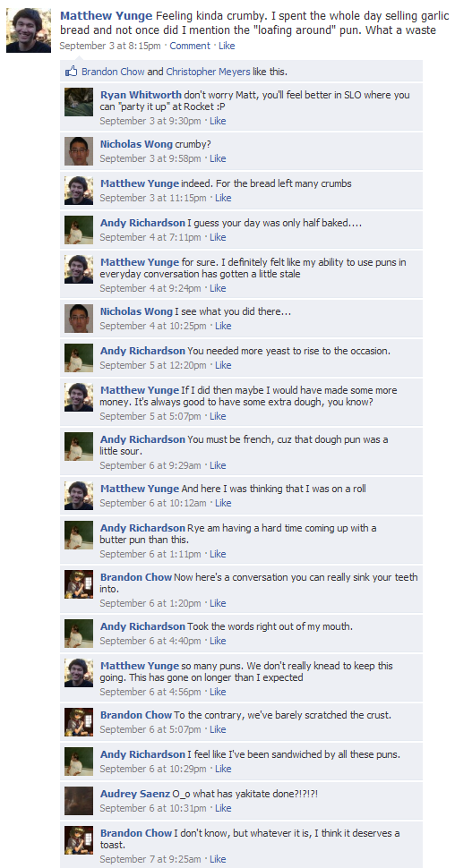
Task: Open the Comment link under the post
Action: [190, 46]
